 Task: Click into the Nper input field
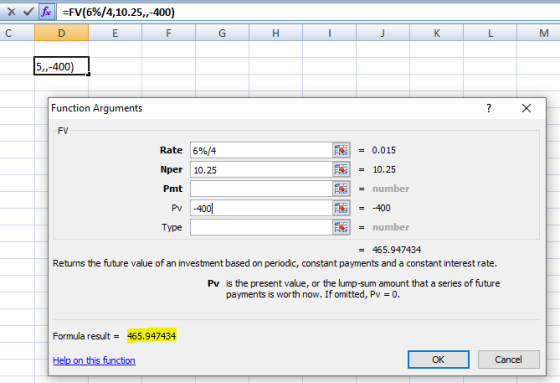tap(261, 170)
